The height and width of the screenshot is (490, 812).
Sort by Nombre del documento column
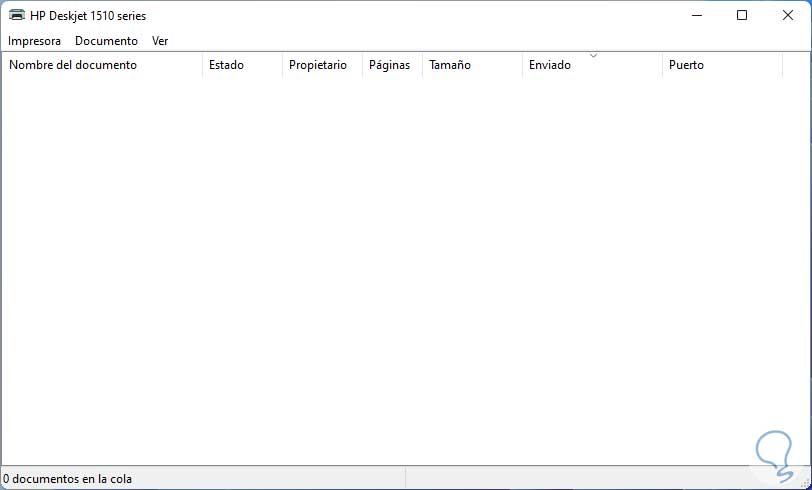tap(102, 65)
